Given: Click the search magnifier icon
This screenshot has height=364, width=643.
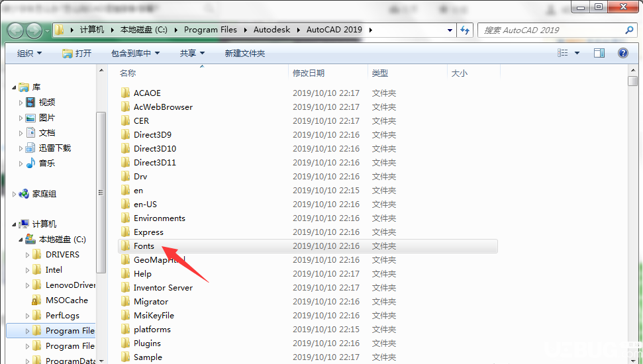Looking at the screenshot, I should [629, 30].
